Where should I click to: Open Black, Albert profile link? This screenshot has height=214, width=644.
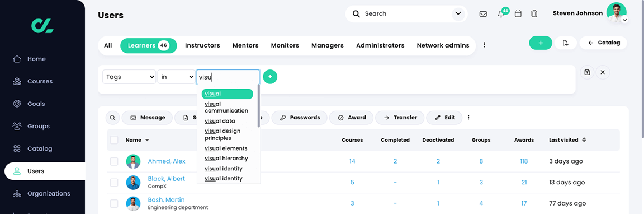167,179
